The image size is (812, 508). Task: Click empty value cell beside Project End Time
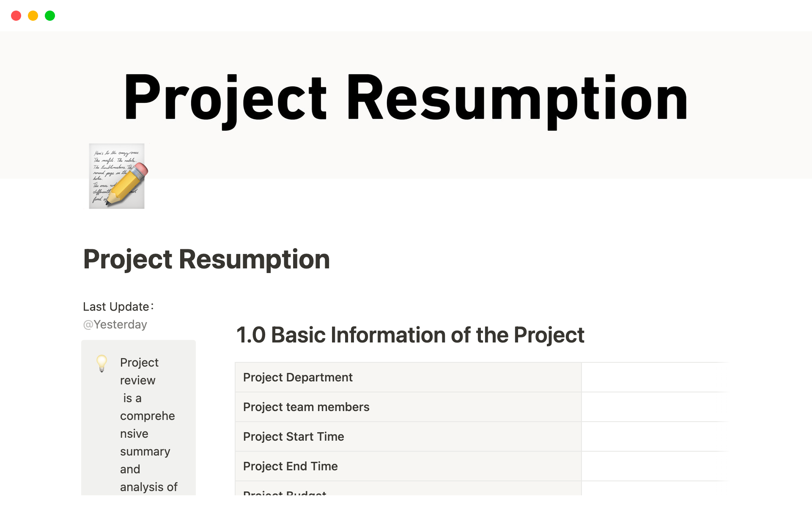coord(653,466)
